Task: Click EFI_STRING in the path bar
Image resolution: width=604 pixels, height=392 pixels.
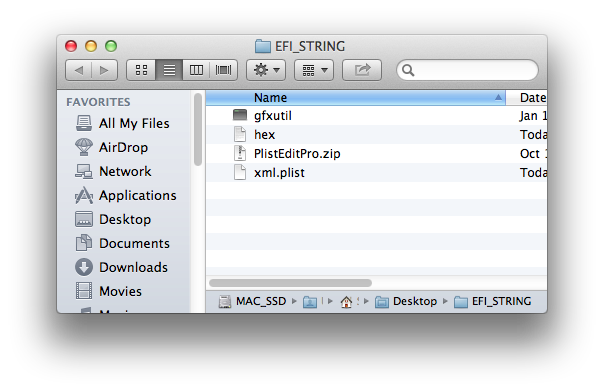Action: coord(493,301)
